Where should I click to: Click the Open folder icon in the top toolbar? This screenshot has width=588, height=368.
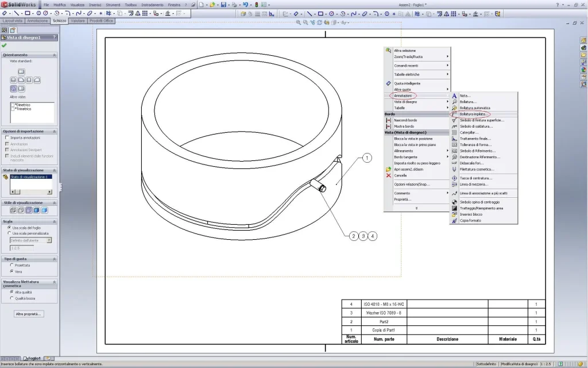(x=212, y=5)
